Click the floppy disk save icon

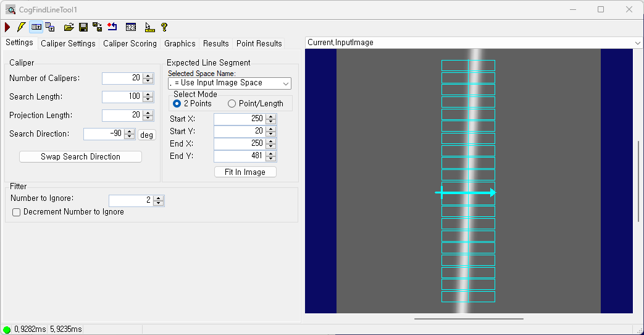[x=83, y=27]
